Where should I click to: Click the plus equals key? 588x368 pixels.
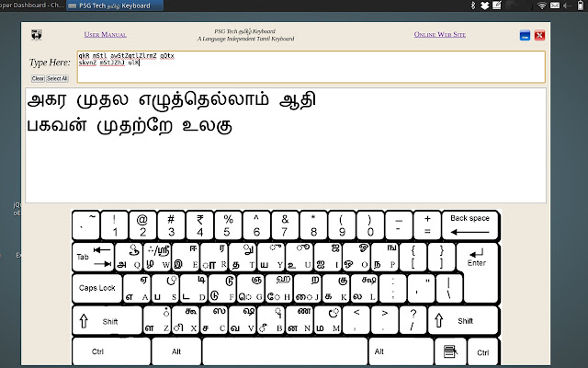point(427,225)
